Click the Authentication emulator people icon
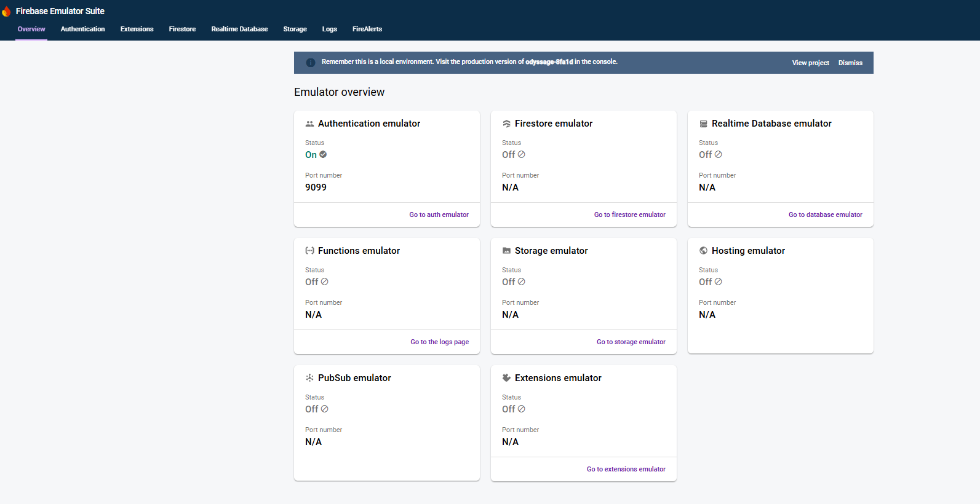 (309, 124)
